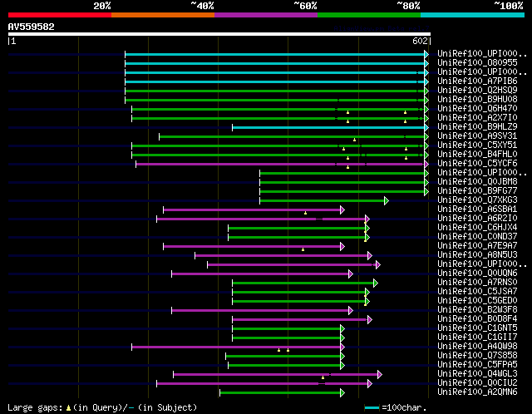This screenshot has width=532, height=414.
Task: Click the arrowhead ending the Q7XKG3 alignment
Action: click(387, 201)
